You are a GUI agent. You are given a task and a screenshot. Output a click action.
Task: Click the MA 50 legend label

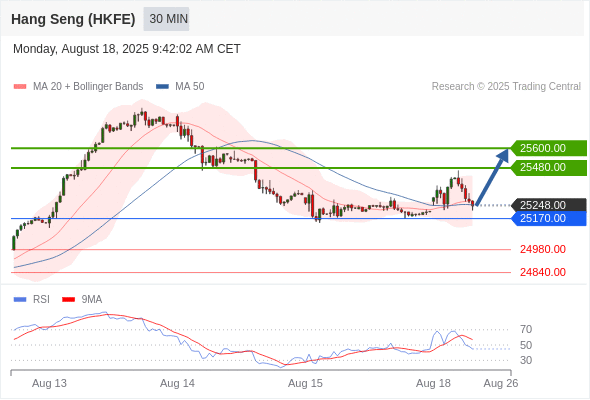[x=190, y=87]
